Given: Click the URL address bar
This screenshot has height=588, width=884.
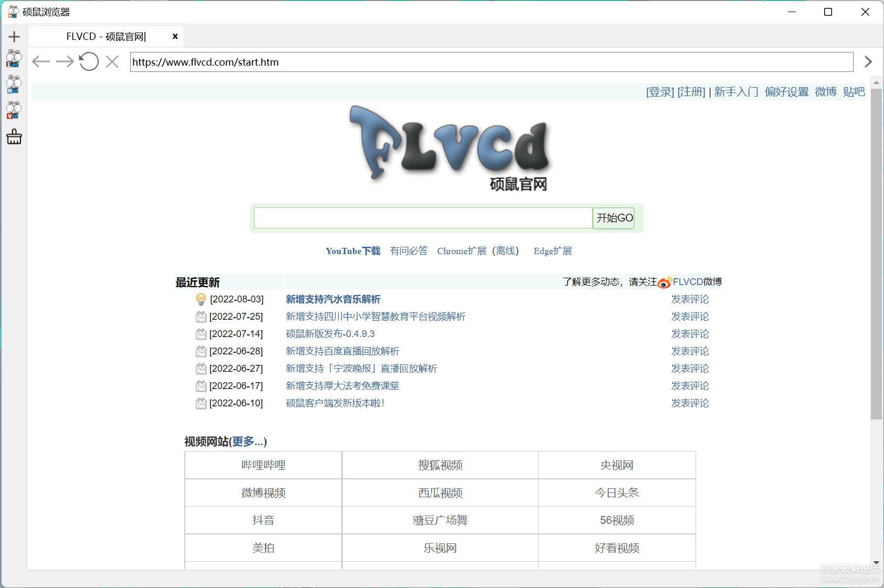Looking at the screenshot, I should tap(491, 62).
